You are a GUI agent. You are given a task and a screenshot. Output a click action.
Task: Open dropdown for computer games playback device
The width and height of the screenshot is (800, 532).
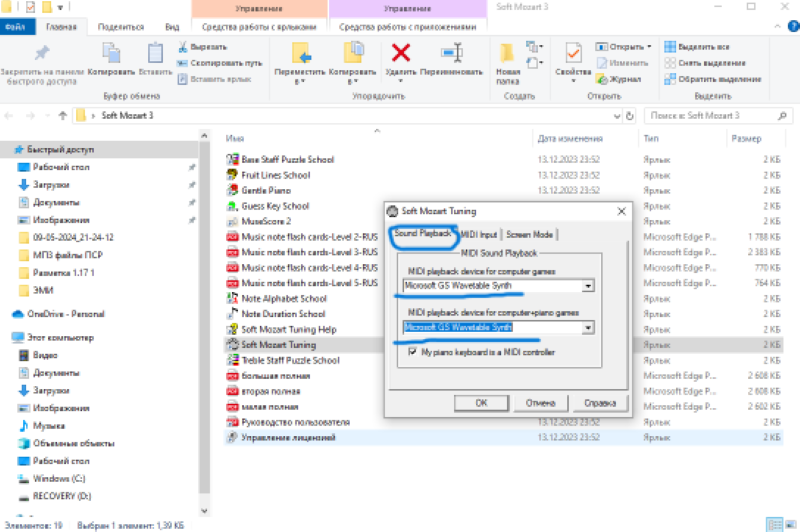click(x=588, y=286)
